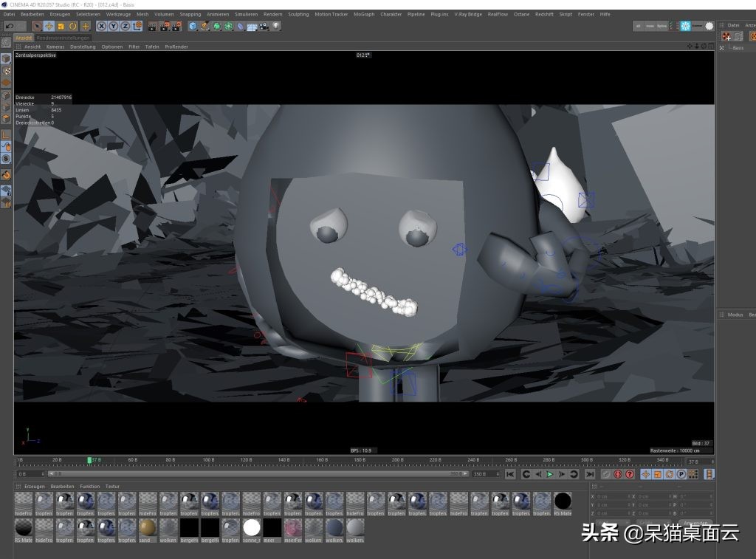Open the cube primitive object icon

click(193, 26)
